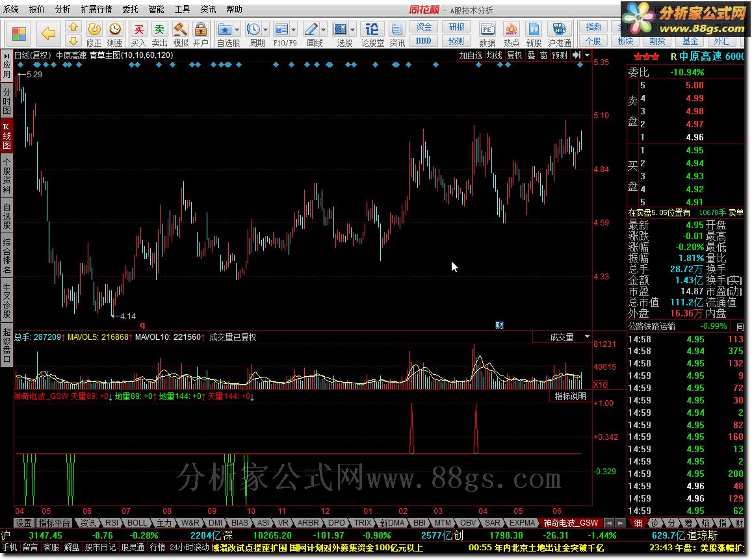Open the 资讯 news icon
The width and height of the screenshot is (752, 560).
point(396,34)
